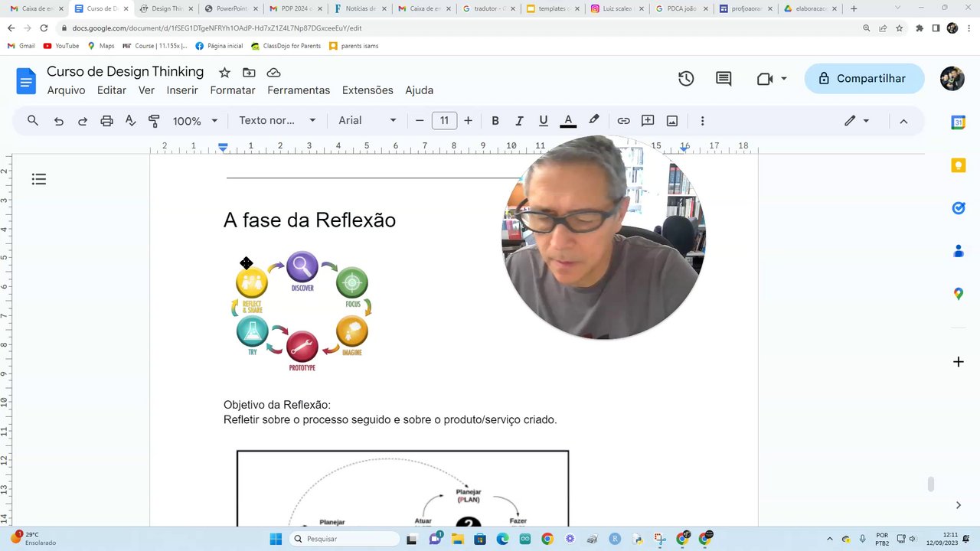Viewport: 980px width, 551px height.
Task: Open the Texto normal style dropdown
Action: (277, 121)
